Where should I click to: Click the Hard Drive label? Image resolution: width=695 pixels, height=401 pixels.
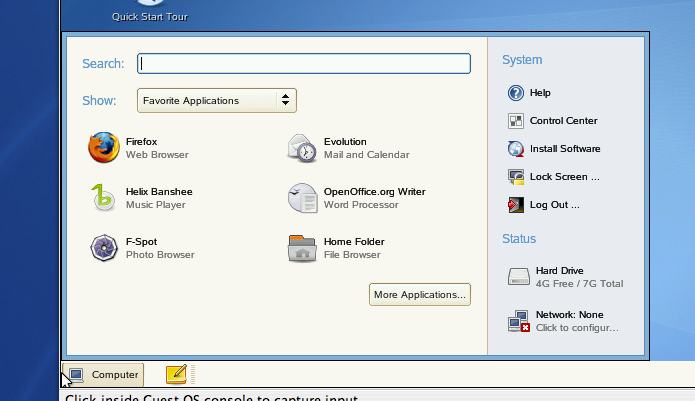[559, 270]
